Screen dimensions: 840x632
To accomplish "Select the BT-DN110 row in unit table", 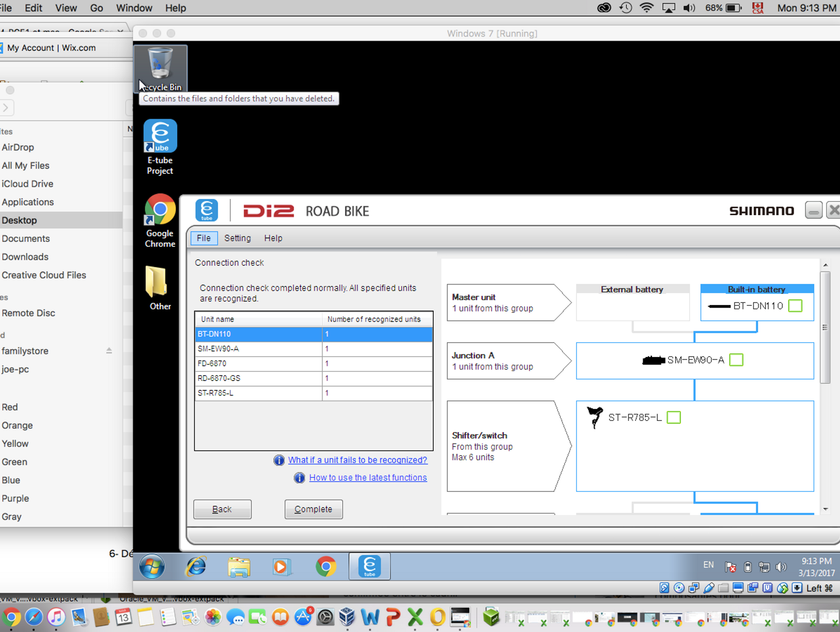I will [314, 334].
